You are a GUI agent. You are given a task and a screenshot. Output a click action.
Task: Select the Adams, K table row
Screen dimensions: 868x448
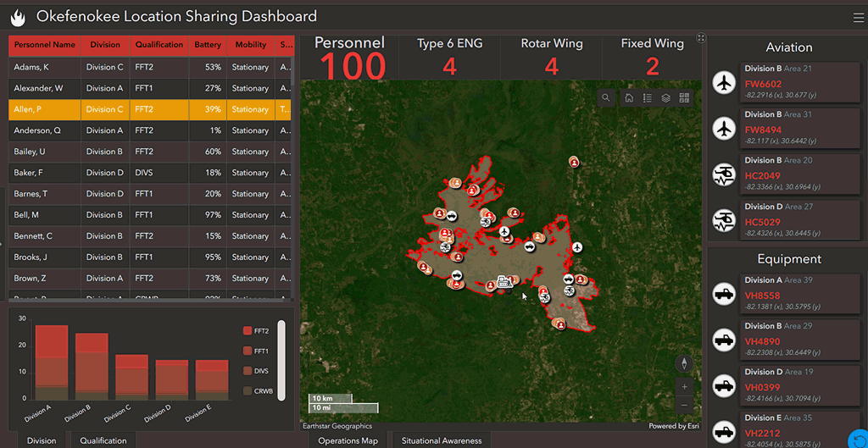coord(150,68)
